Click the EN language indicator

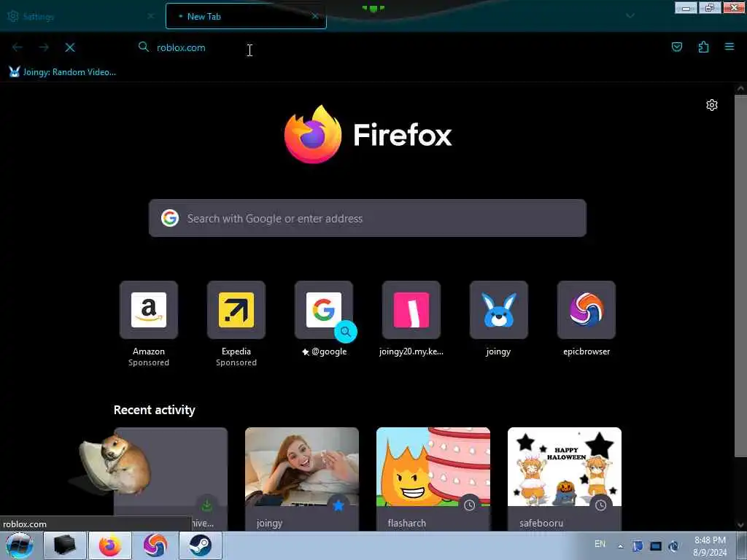click(600, 544)
